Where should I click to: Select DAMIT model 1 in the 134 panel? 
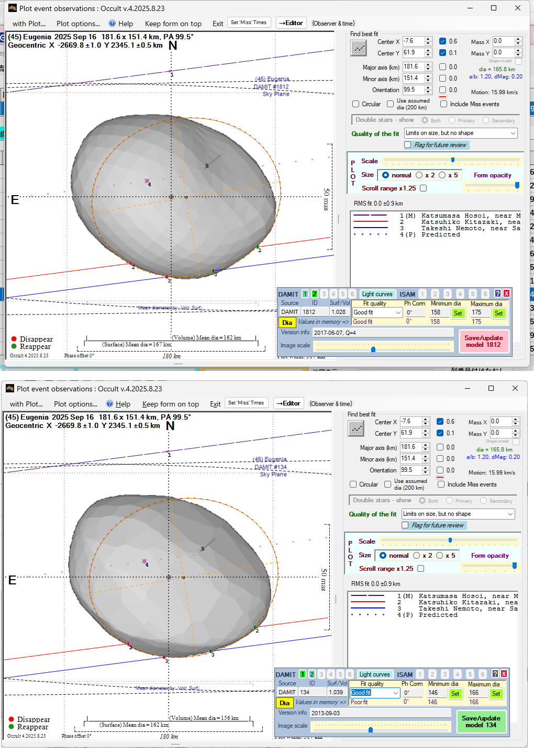[x=303, y=674]
